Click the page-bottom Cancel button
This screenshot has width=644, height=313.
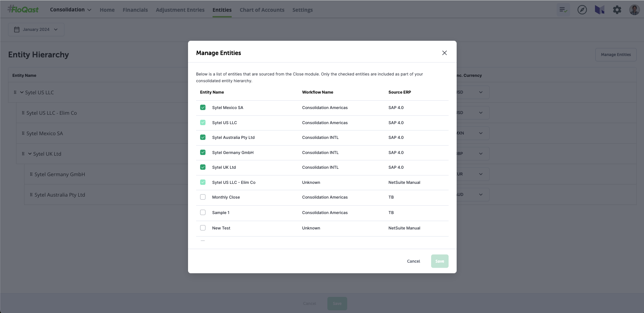pyautogui.click(x=310, y=304)
